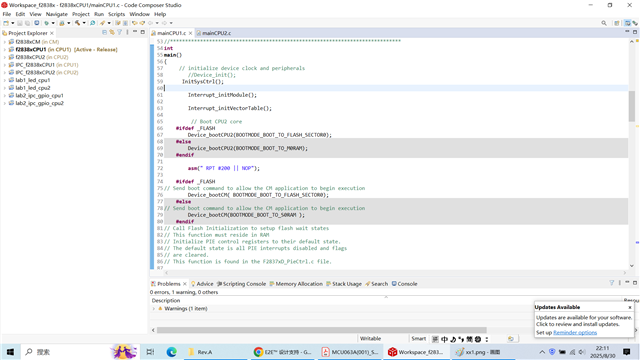640x360 pixels.
Task: Click the editor vertical scrollbar thumb
Action: tap(631, 106)
